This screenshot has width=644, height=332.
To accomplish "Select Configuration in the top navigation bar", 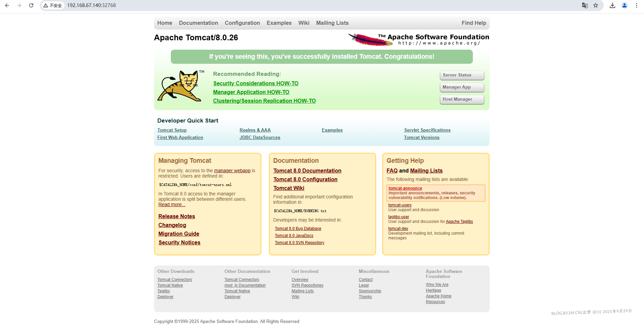I will coord(242,23).
